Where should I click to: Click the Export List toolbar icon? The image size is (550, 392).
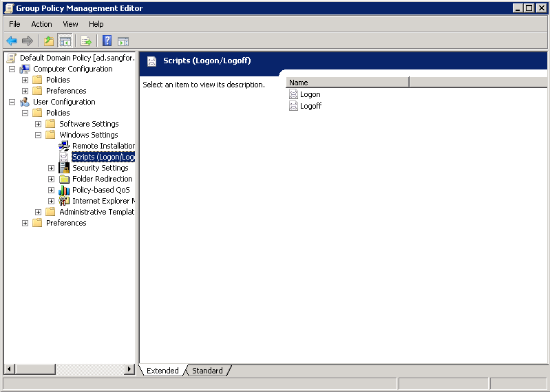pyautogui.click(x=86, y=41)
